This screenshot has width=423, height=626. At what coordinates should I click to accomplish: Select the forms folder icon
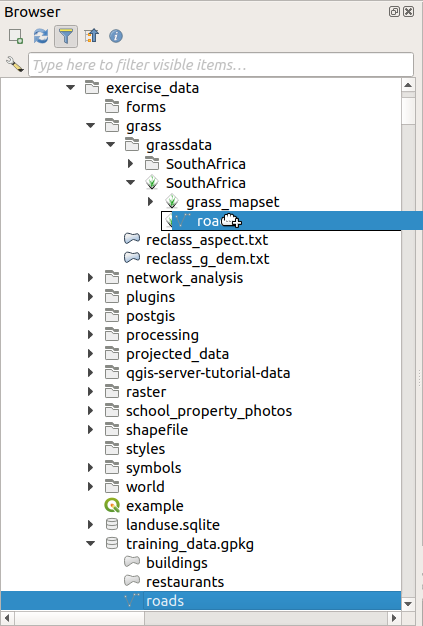click(x=112, y=106)
